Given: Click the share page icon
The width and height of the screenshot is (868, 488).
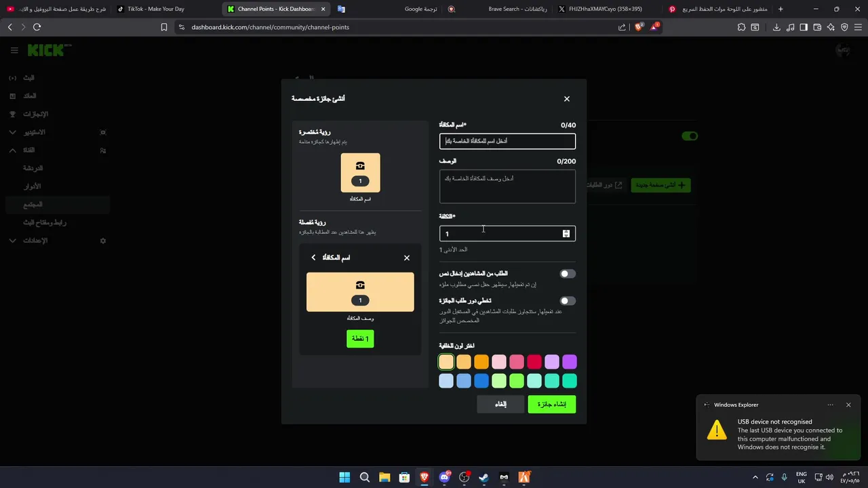Looking at the screenshot, I should (x=622, y=27).
